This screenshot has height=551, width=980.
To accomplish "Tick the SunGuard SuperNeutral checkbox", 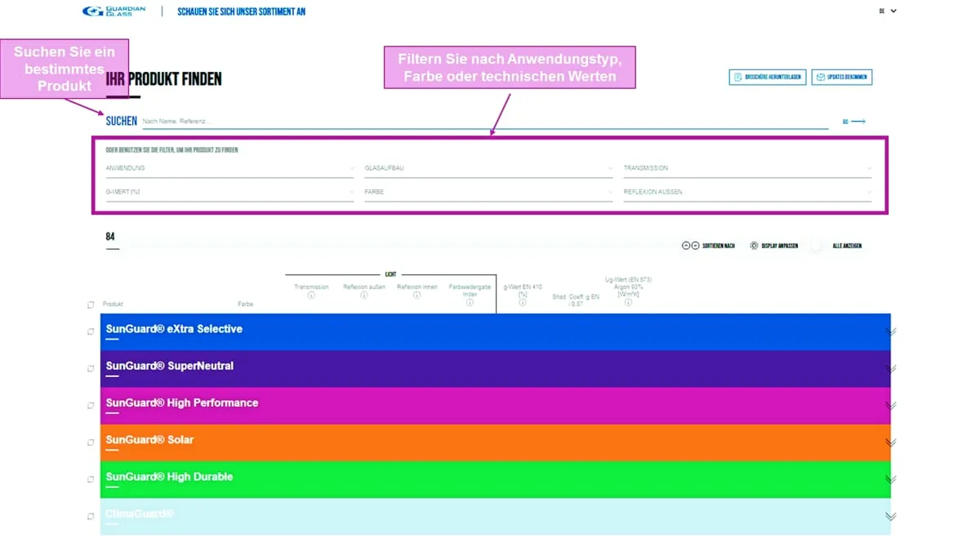I will point(91,368).
